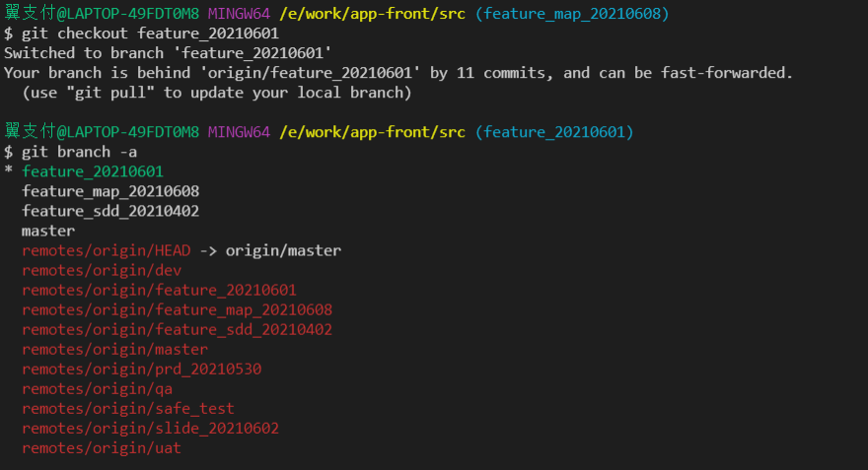Click the 'git branch -a' command line

[70, 152]
